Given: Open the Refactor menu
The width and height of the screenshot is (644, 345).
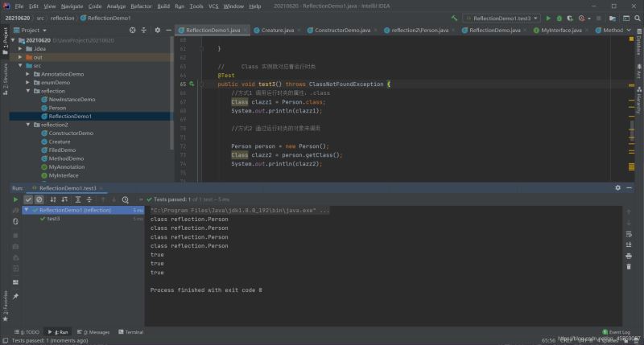Looking at the screenshot, I should click(x=141, y=6).
